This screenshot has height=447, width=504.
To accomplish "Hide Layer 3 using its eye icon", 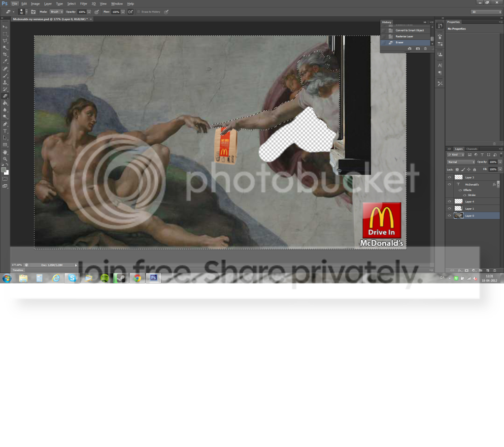I will tap(449, 177).
